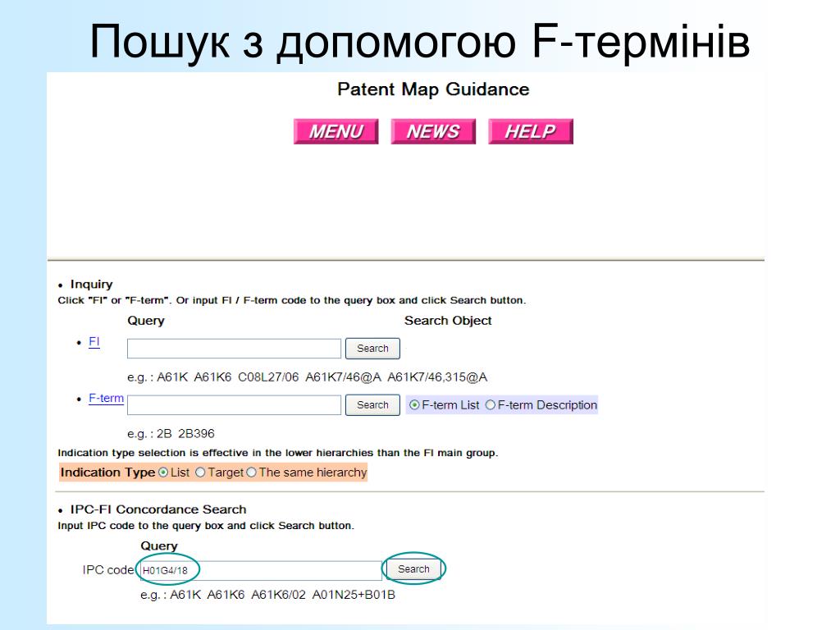Image resolution: width=840 pixels, height=630 pixels.
Task: Follow the FI hyperlink
Action: coord(94,342)
